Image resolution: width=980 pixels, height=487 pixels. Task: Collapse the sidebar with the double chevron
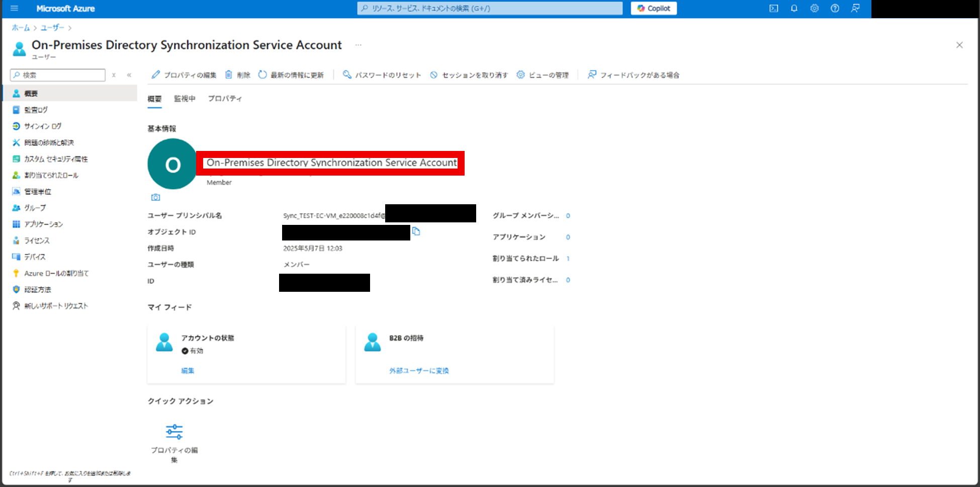(x=129, y=75)
